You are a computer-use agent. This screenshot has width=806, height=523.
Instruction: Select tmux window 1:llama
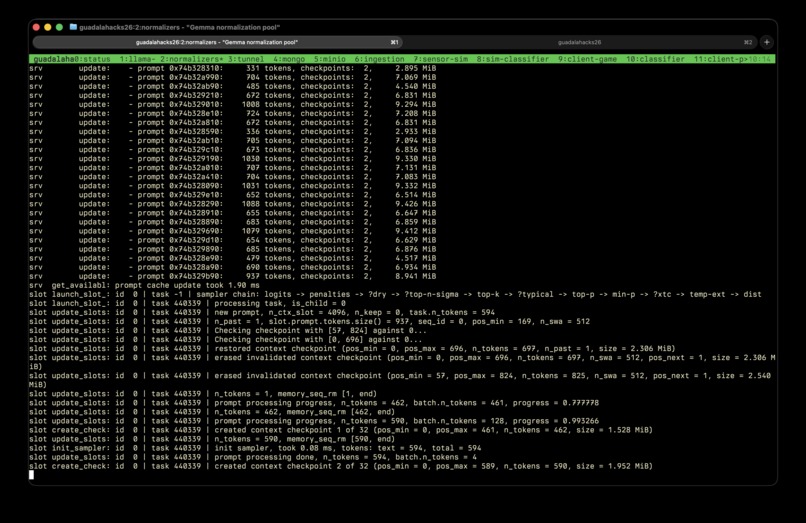[137, 59]
